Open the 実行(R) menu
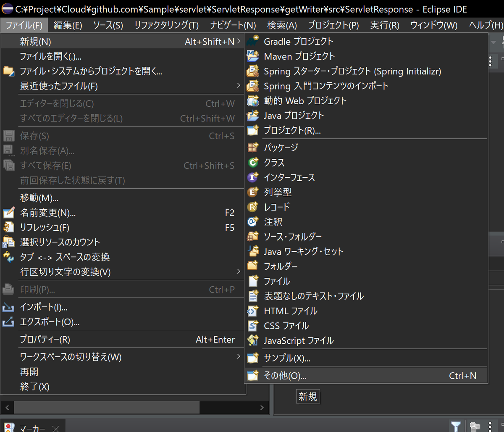This screenshot has height=432, width=504. (385, 25)
